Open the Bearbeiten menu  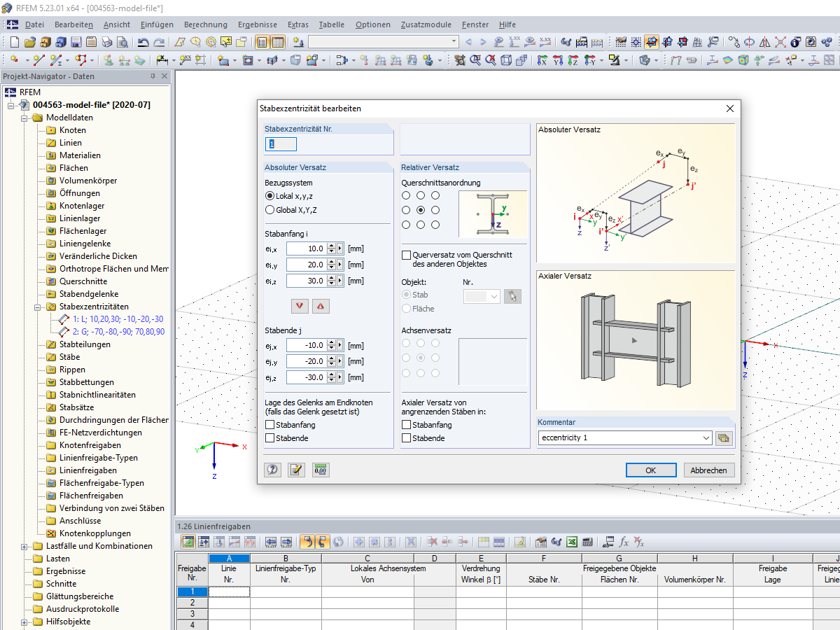[74, 24]
